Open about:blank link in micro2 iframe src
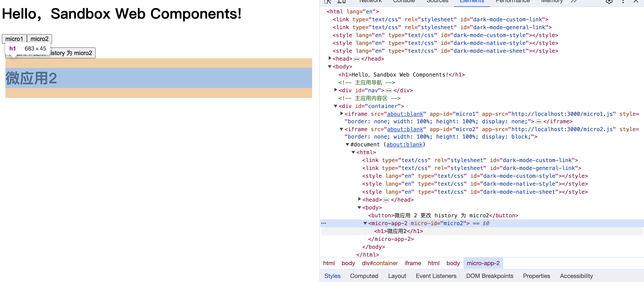 405,129
